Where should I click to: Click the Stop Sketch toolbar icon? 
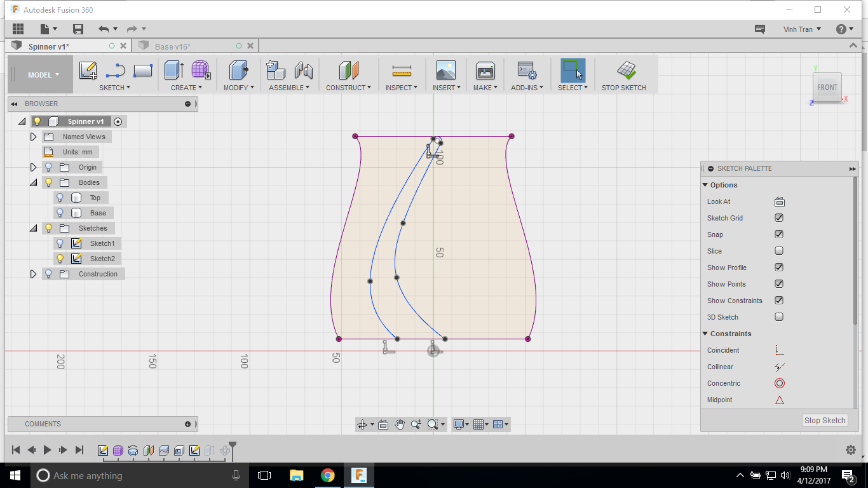coord(627,71)
